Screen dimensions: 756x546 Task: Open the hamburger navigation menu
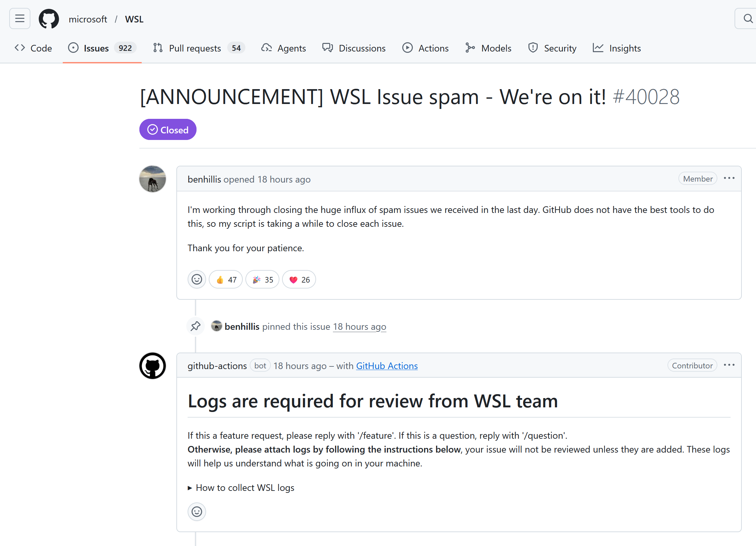20,19
